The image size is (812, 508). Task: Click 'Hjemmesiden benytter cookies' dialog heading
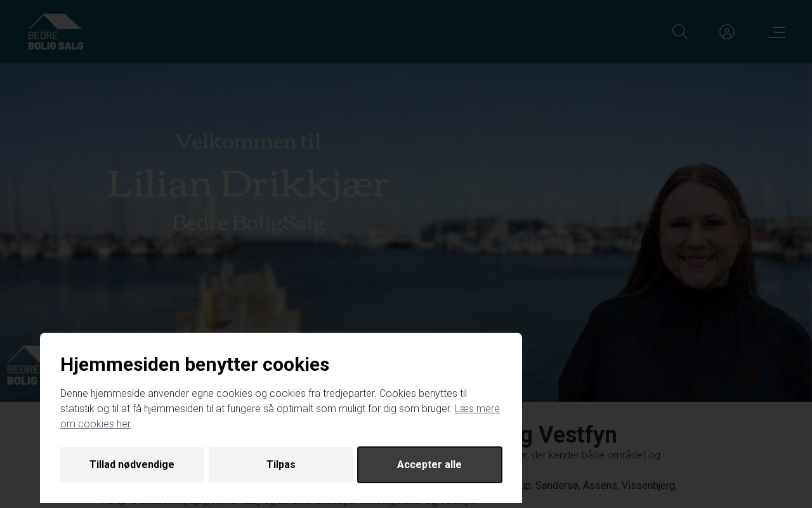click(x=195, y=364)
